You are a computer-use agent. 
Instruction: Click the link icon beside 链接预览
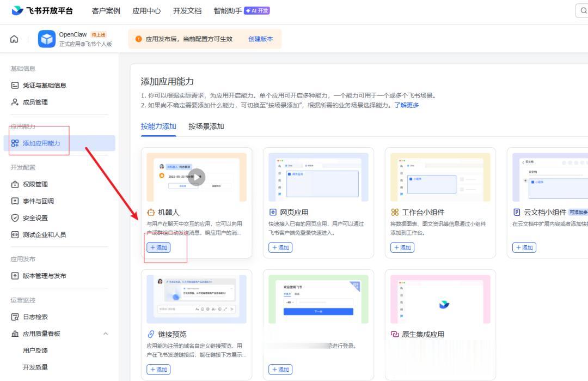tap(151, 334)
